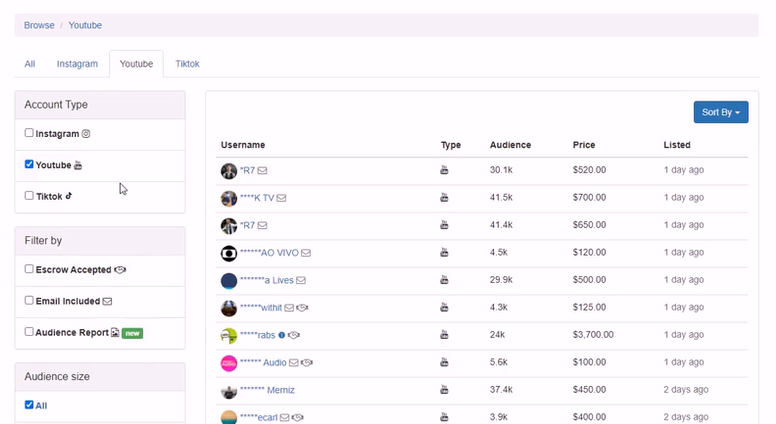Image resolution: width=776 pixels, height=424 pixels.
Task: Click the envelope icon beside AO VIVO username
Action: (307, 252)
